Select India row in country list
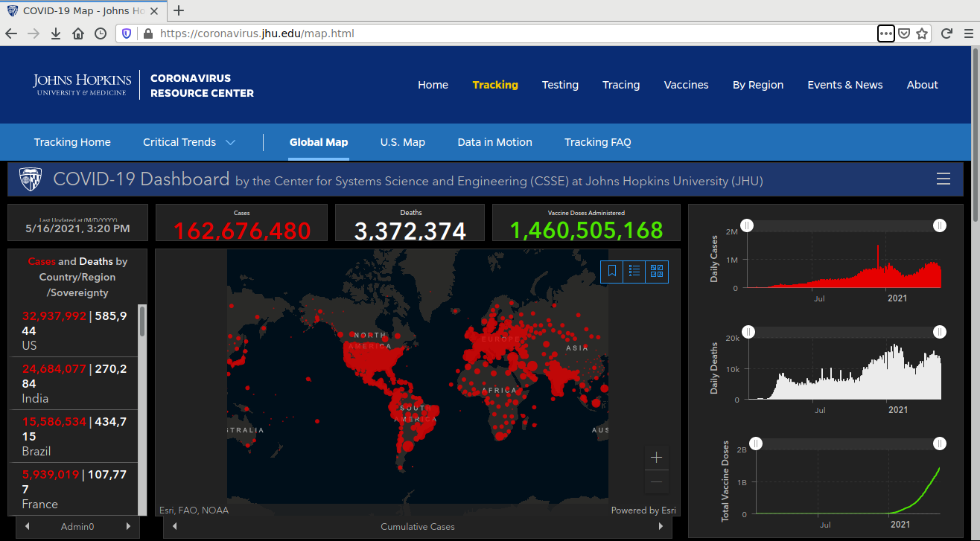The image size is (980, 541). pos(73,383)
